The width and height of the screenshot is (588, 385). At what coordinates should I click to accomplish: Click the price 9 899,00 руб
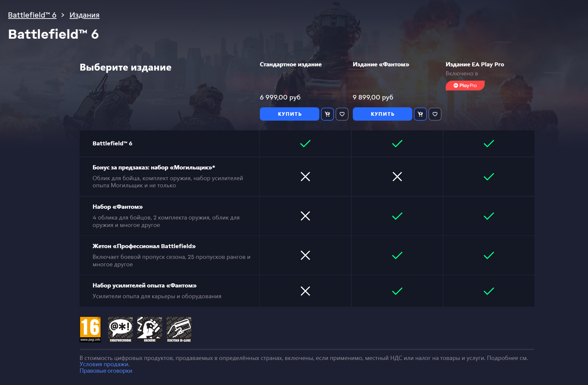373,97
